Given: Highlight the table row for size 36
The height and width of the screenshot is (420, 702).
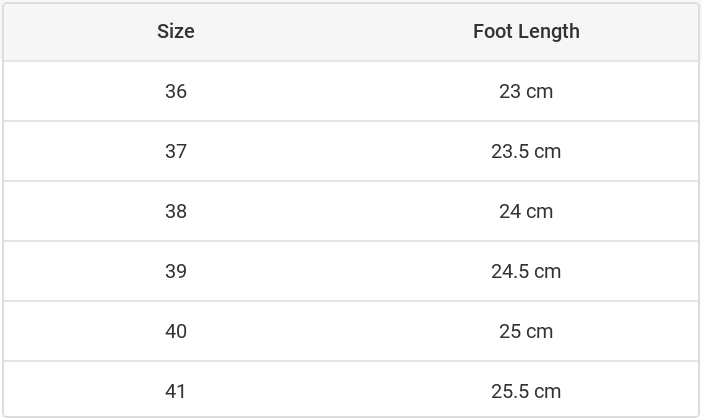Looking at the screenshot, I should [350, 91].
